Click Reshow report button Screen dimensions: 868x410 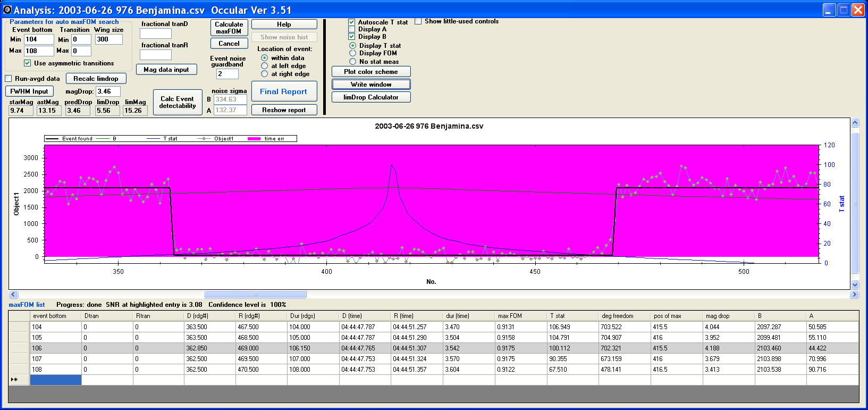[x=284, y=110]
